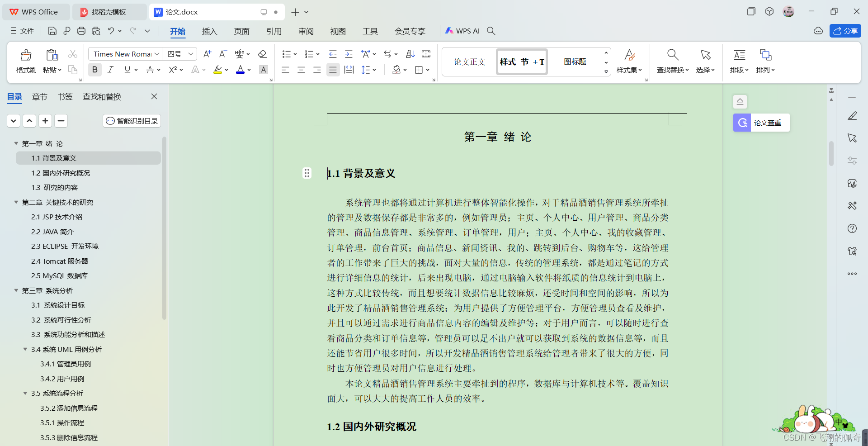Screen dimensions: 868x446
Task: Open the 审阅 ribbon tab
Action: (306, 31)
